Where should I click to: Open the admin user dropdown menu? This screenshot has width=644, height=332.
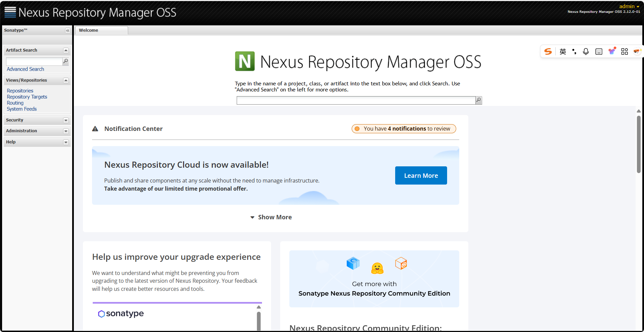tap(629, 6)
